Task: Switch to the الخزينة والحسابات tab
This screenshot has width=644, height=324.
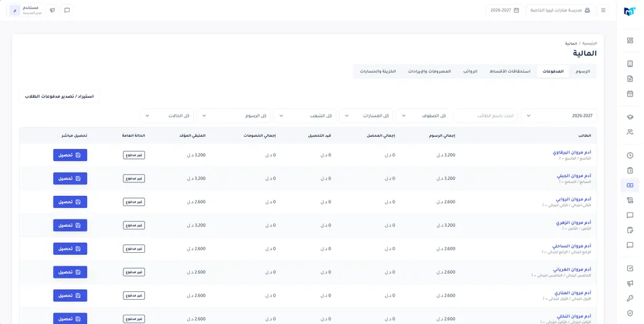Action: [378, 72]
